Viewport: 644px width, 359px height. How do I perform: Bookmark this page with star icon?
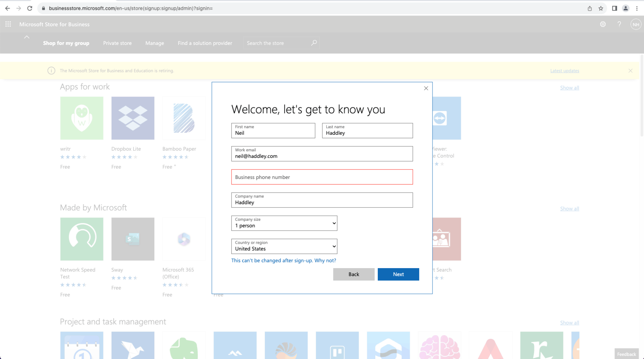point(601,8)
